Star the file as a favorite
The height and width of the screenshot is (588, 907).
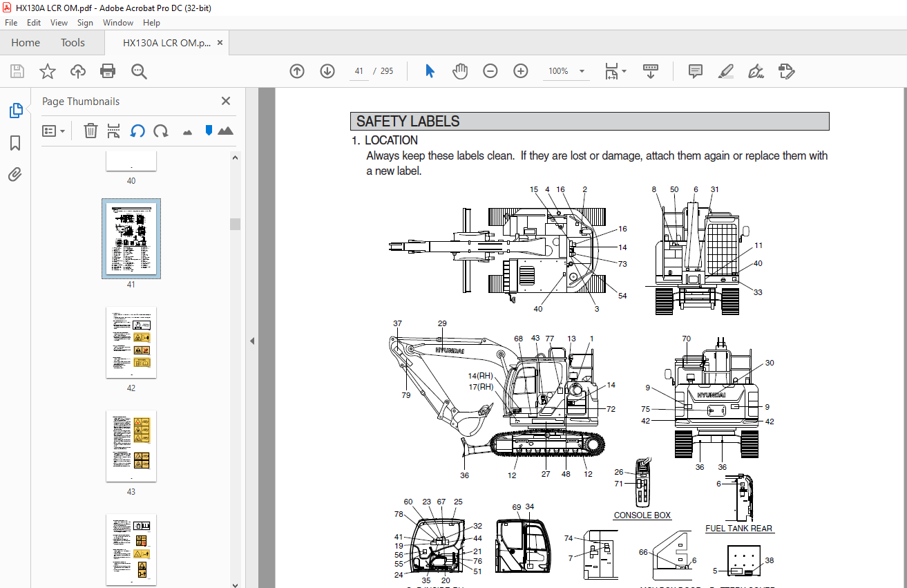click(x=47, y=71)
